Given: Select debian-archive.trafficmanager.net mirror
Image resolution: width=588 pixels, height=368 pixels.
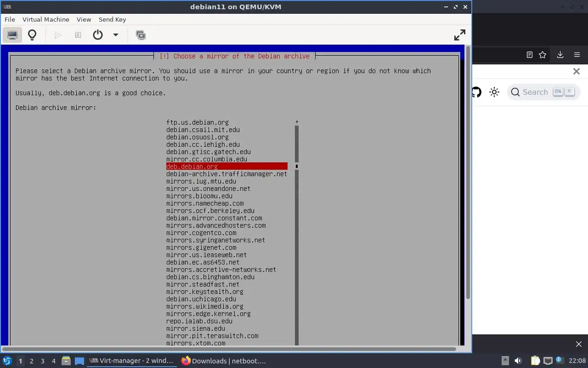Looking at the screenshot, I should pyautogui.click(x=227, y=174).
